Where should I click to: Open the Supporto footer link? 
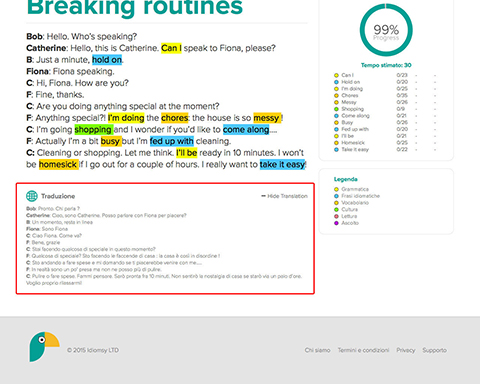(434, 350)
